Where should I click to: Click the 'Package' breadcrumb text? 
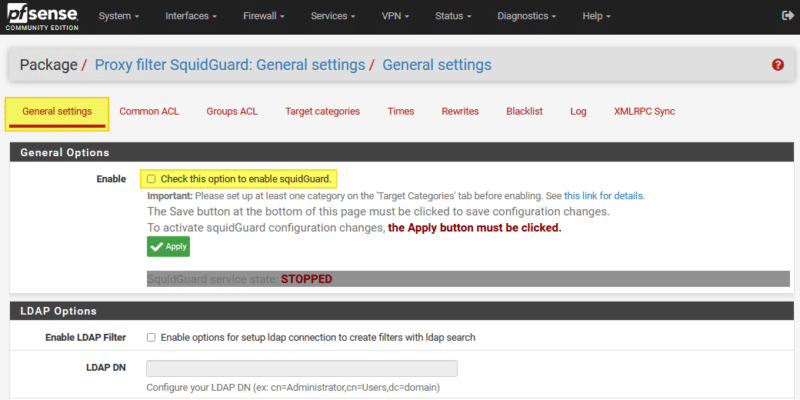(48, 65)
